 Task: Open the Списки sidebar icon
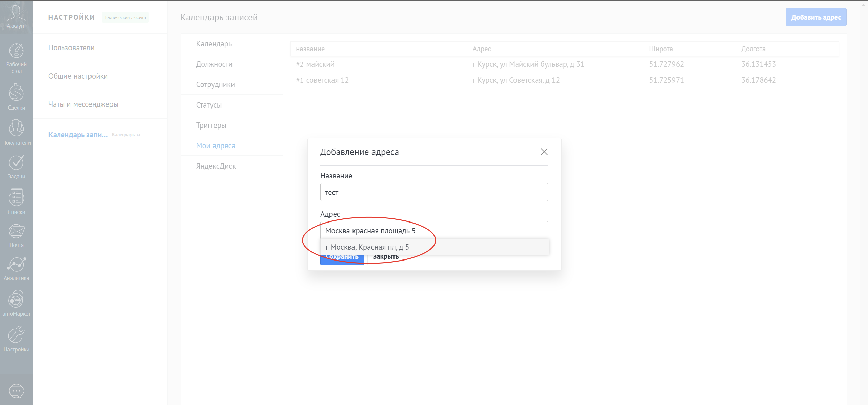point(16,200)
